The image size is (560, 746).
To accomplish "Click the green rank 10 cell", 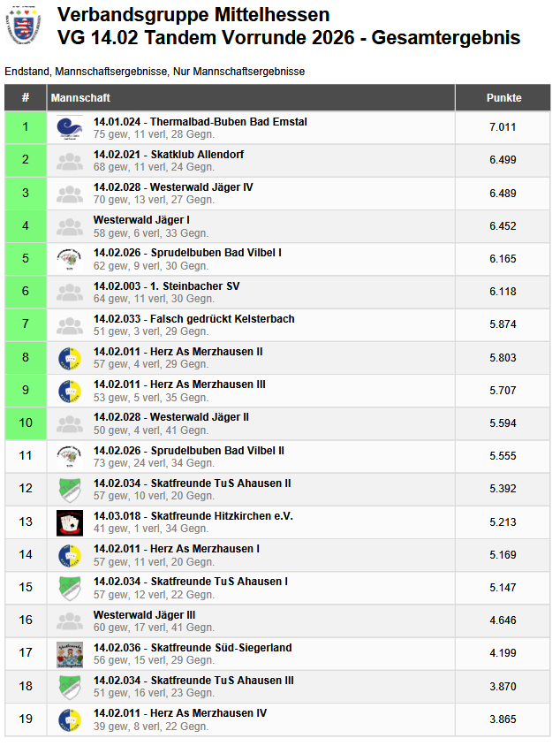I will pos(26,423).
